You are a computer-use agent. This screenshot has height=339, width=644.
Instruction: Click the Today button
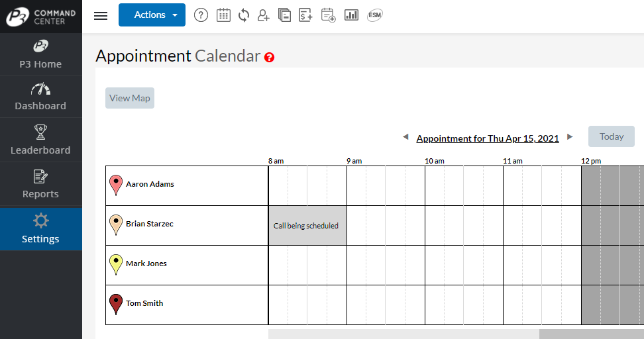pos(611,136)
